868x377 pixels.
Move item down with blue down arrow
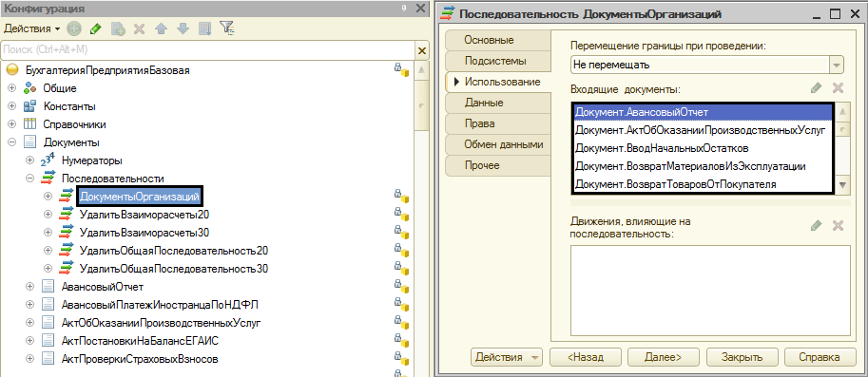click(x=183, y=28)
